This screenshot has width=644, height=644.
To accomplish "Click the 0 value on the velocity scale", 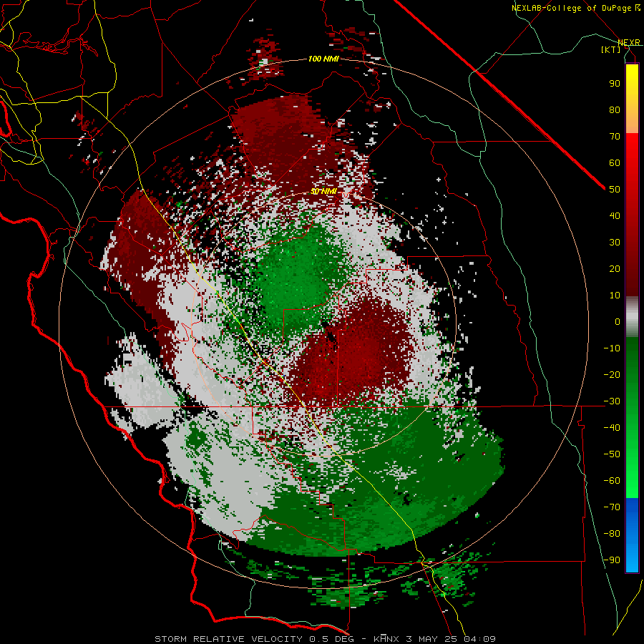I will point(618,321).
